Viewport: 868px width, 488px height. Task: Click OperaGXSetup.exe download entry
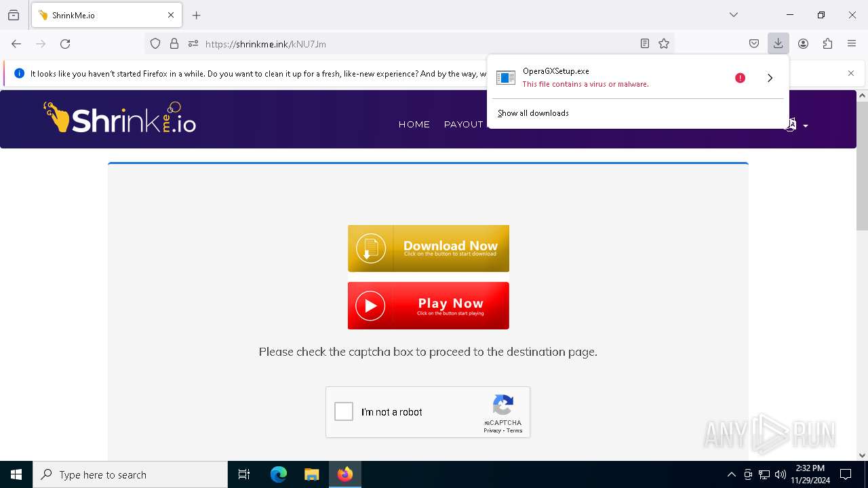[610, 77]
